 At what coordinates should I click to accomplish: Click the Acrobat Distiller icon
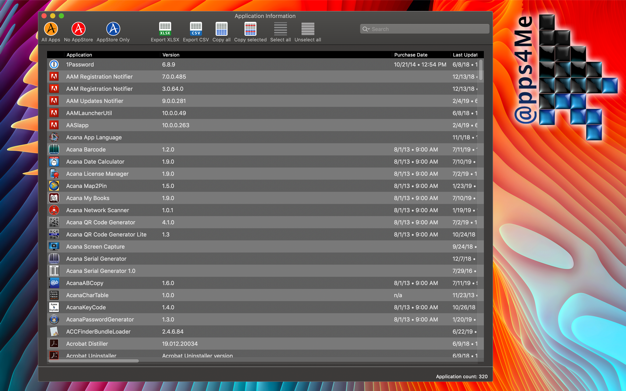click(54, 343)
